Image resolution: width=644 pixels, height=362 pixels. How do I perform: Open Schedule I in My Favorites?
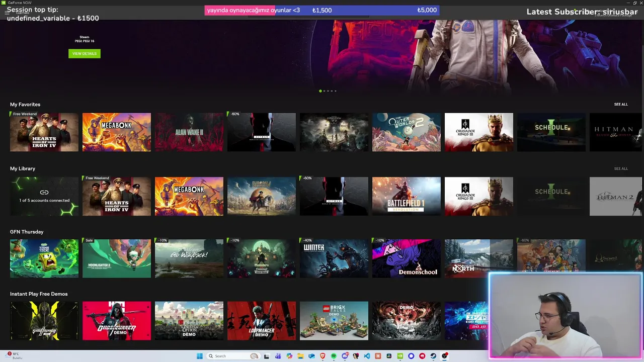click(x=551, y=132)
